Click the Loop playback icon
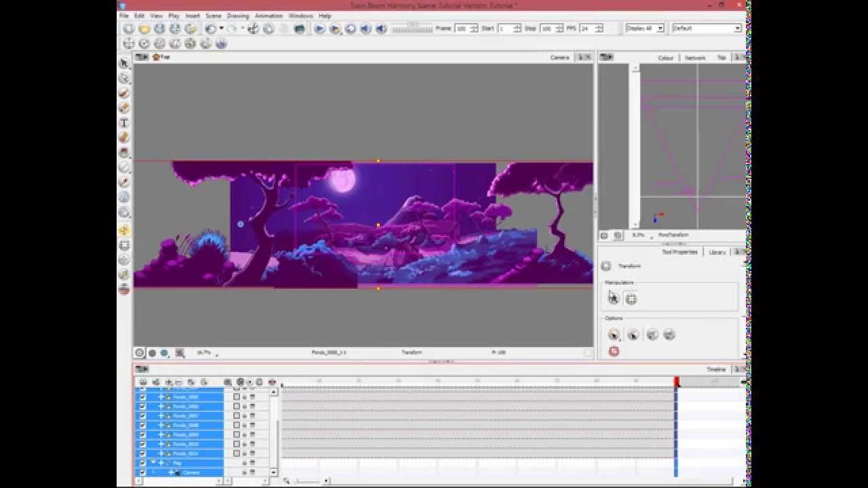 tap(351, 28)
